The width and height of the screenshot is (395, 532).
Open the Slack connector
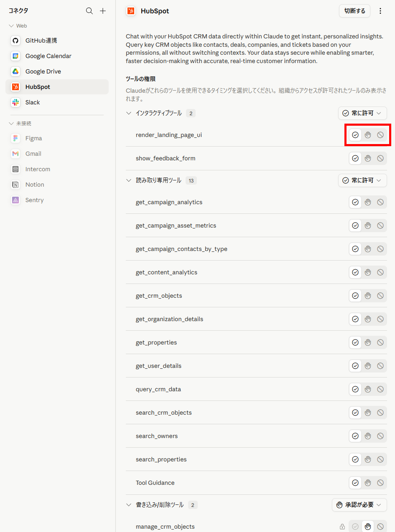(x=57, y=102)
